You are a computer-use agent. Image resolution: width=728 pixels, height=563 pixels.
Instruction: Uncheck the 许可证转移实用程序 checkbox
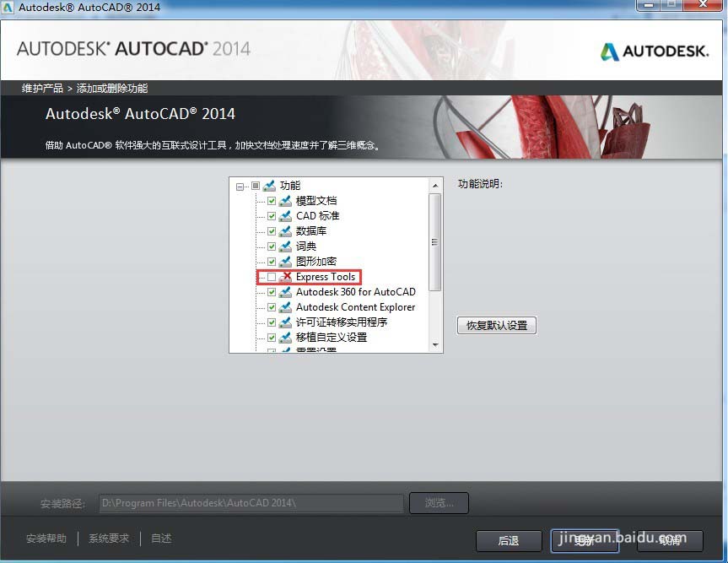[272, 322]
